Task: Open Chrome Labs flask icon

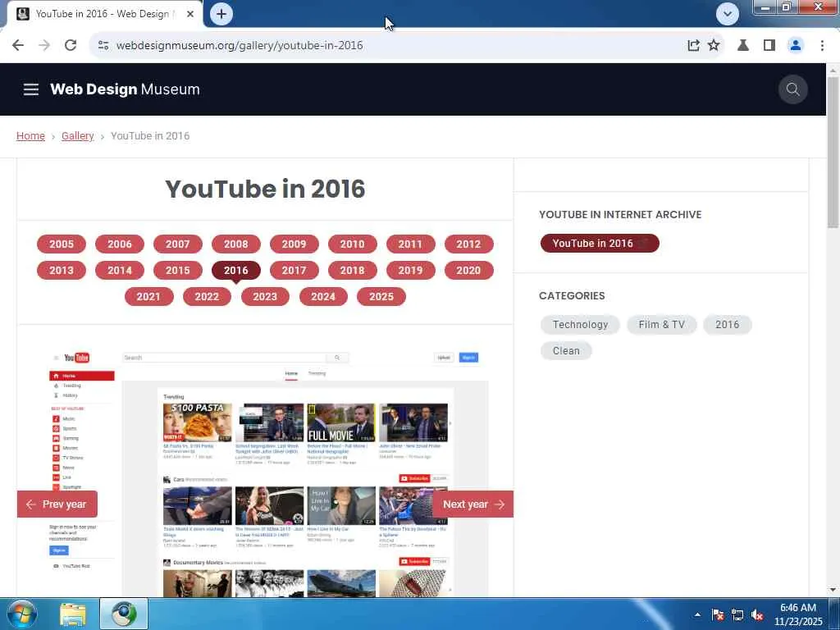Action: click(x=743, y=46)
